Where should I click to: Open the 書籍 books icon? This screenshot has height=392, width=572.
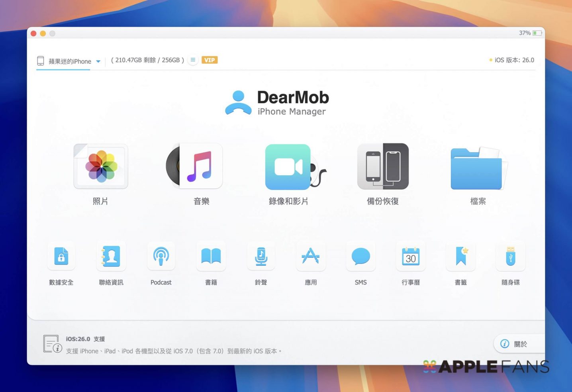pyautogui.click(x=211, y=257)
